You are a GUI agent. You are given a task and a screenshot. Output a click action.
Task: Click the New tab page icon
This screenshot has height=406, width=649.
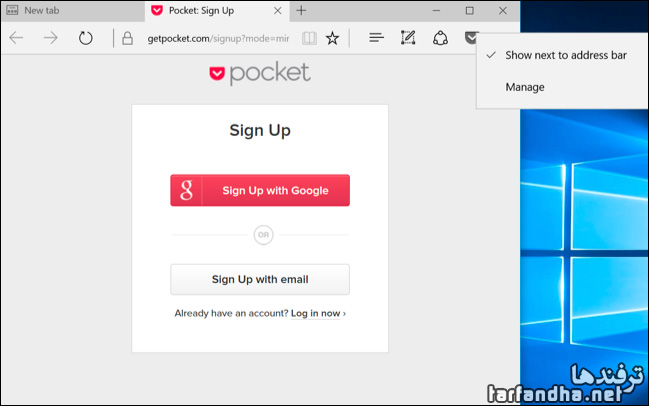point(12,10)
